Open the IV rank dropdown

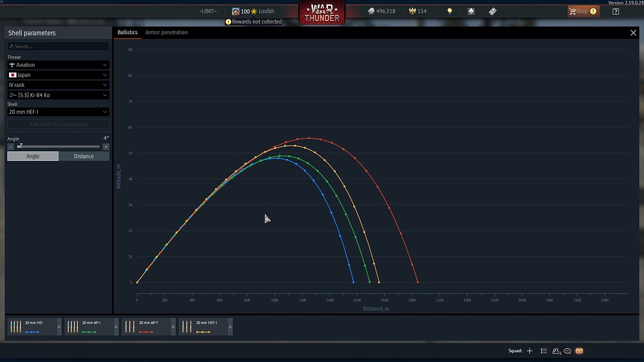58,85
